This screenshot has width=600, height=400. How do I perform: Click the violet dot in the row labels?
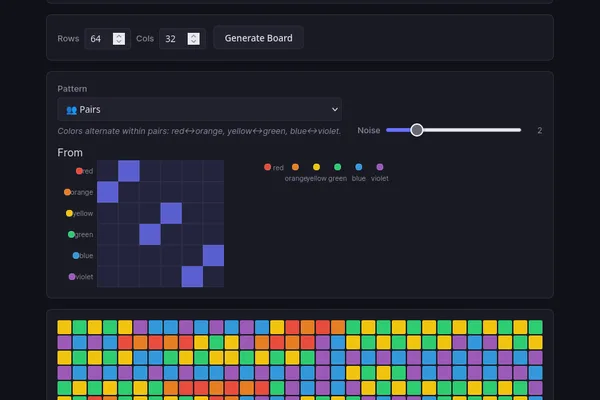tap(72, 276)
